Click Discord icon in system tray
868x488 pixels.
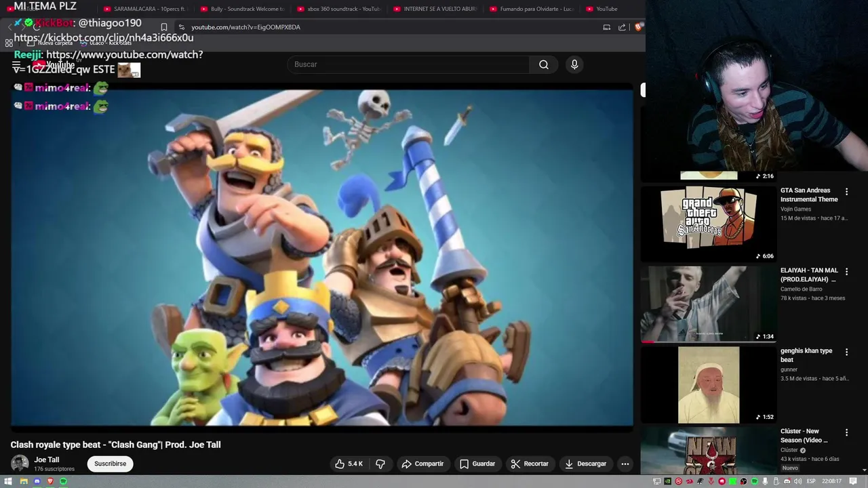tap(787, 481)
